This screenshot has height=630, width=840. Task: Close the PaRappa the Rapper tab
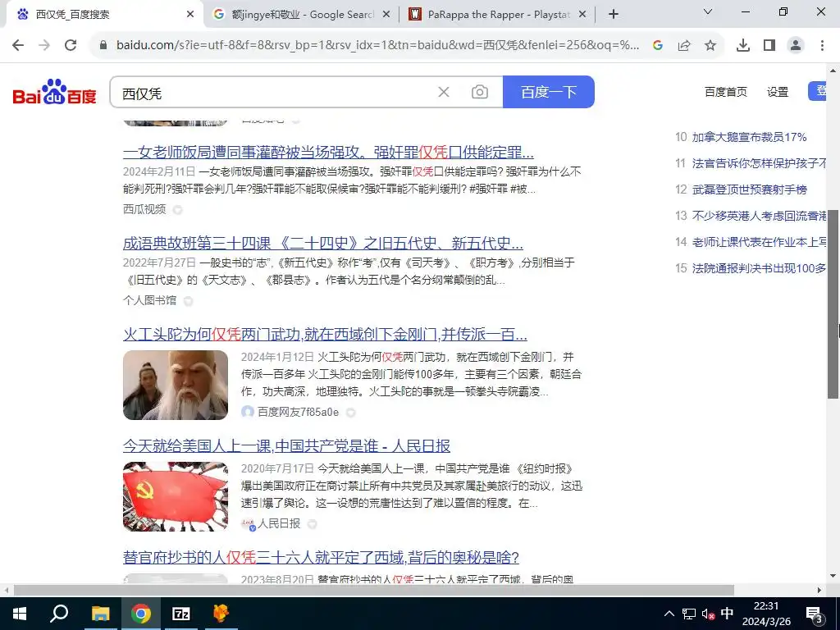click(x=582, y=15)
